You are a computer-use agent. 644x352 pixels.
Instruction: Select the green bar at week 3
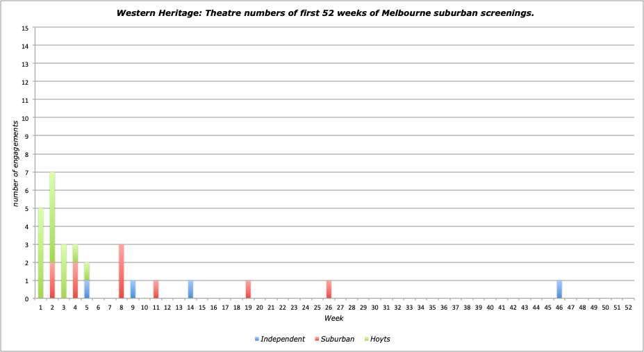pos(64,271)
